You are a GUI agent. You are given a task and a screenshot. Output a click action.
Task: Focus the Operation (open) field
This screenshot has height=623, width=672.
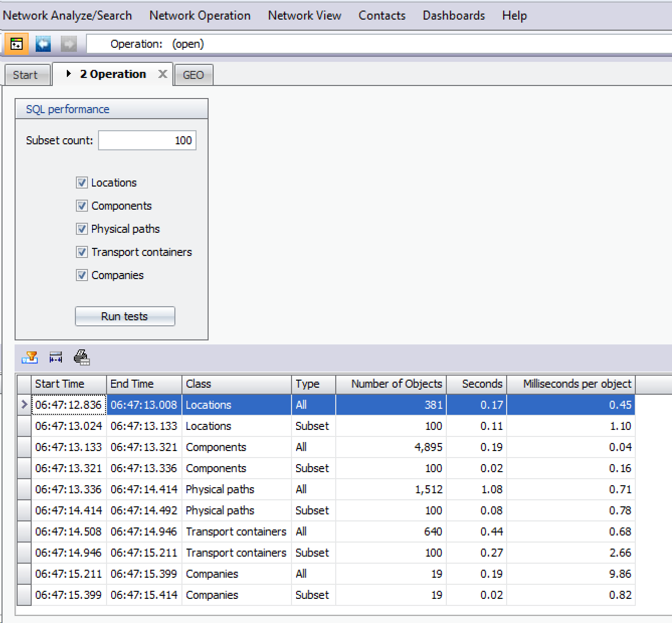coord(379,44)
